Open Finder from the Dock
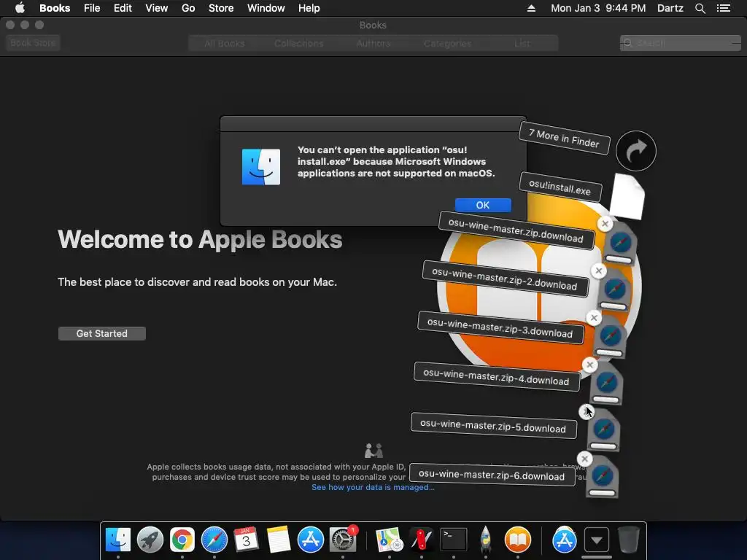Image resolution: width=747 pixels, height=560 pixels. [117, 540]
